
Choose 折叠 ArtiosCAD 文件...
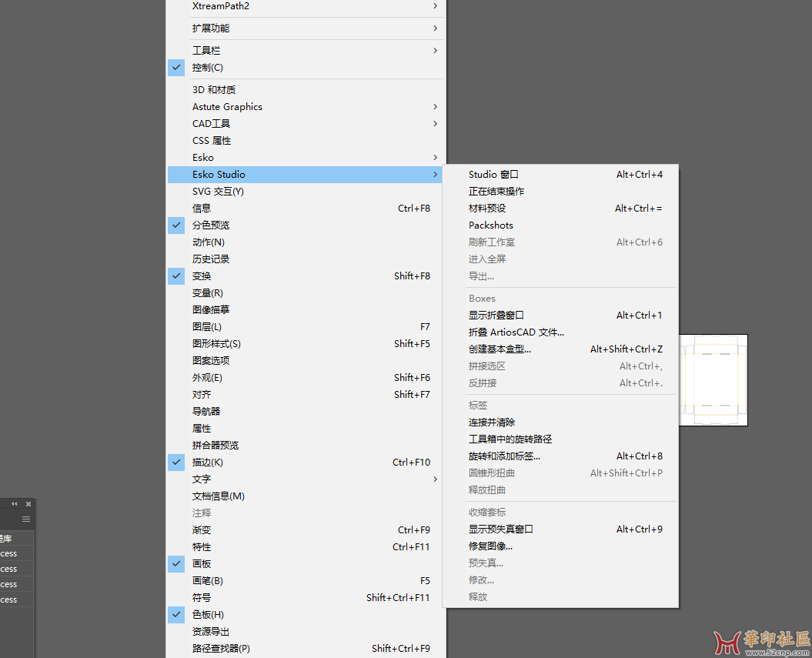point(560,332)
